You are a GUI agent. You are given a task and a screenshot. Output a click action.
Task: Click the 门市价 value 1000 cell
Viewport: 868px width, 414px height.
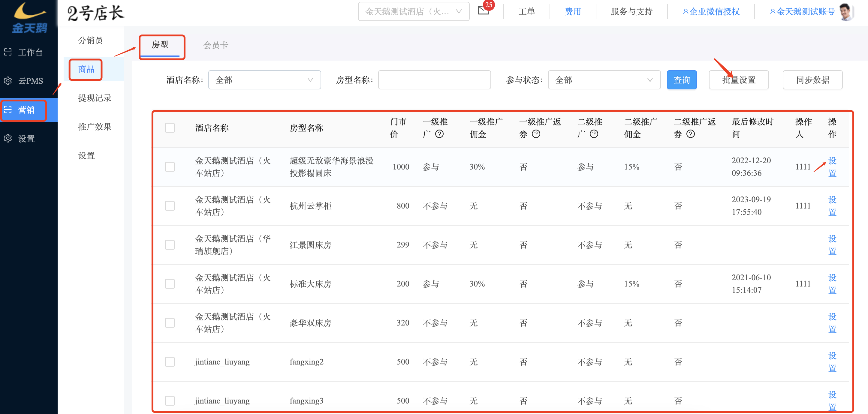[x=401, y=167]
